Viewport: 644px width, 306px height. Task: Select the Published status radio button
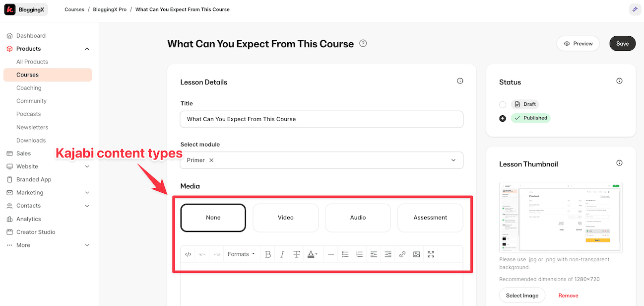[x=503, y=118]
